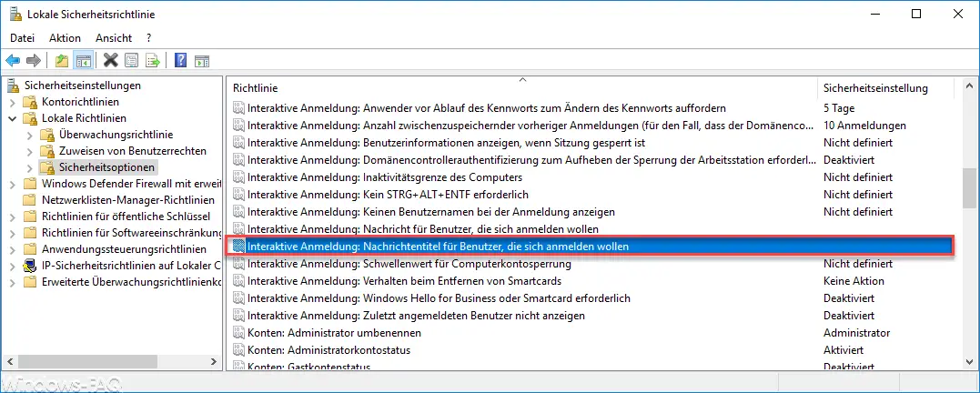Select Anwendungssteuerungsrichtlinien in the tree
The width and height of the screenshot is (980, 393).
pyautogui.click(x=124, y=249)
